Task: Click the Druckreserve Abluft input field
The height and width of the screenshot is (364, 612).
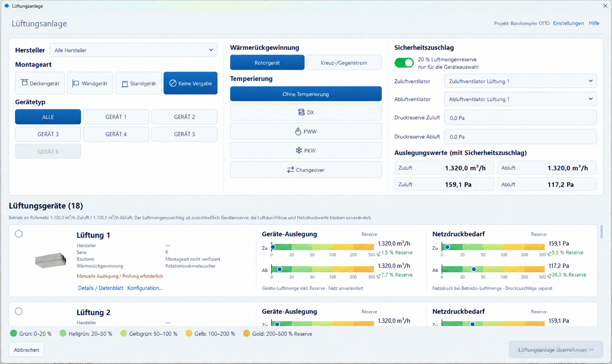Action: [521, 137]
